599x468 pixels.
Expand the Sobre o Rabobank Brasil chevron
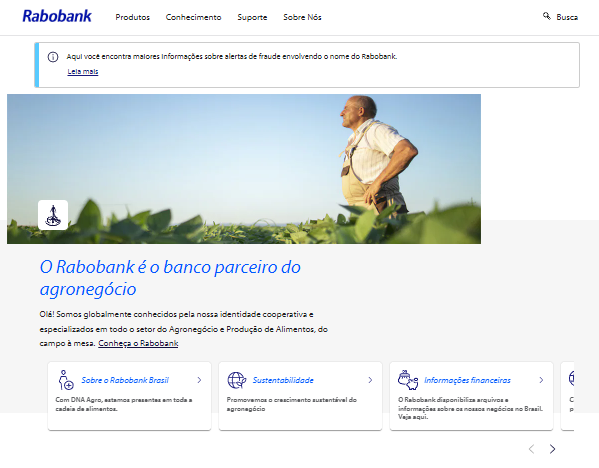click(x=199, y=380)
